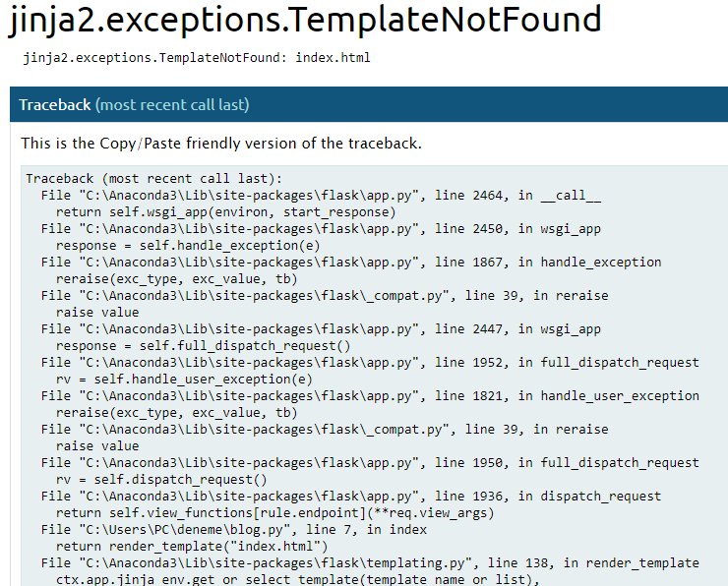
Task: Click the line 1952 full_dispatch_request entry
Action: (x=370, y=363)
